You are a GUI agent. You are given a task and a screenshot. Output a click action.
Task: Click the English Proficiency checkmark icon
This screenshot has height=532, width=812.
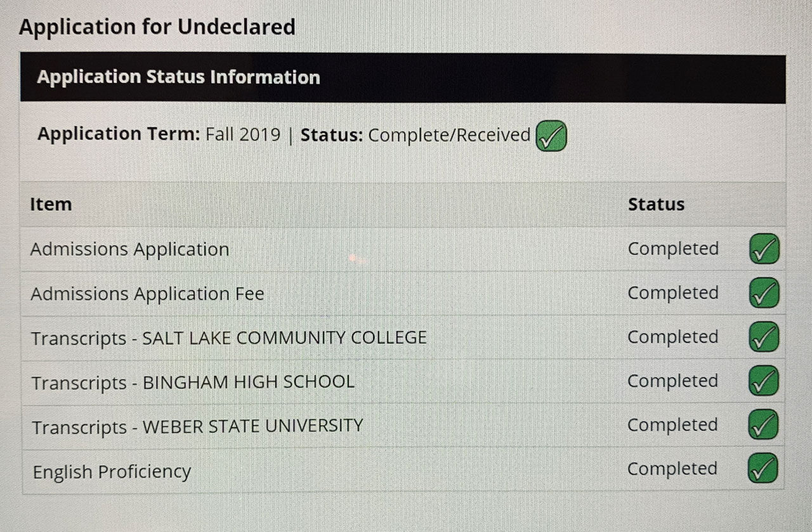click(763, 469)
